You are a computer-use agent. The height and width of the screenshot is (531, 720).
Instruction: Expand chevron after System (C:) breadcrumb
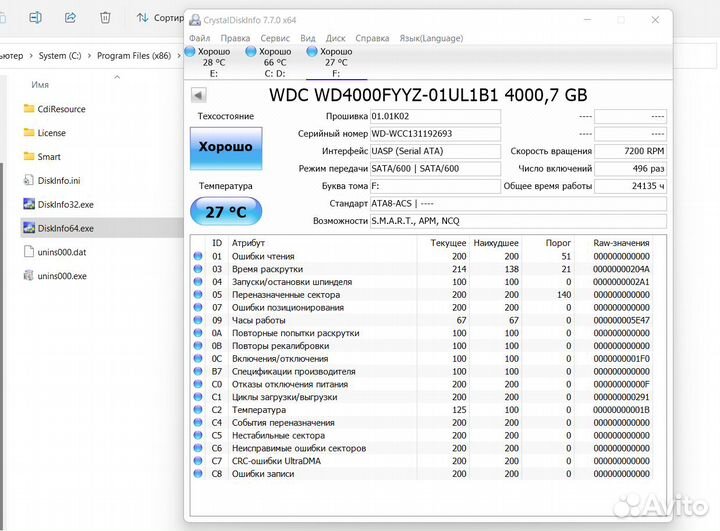coord(89,56)
